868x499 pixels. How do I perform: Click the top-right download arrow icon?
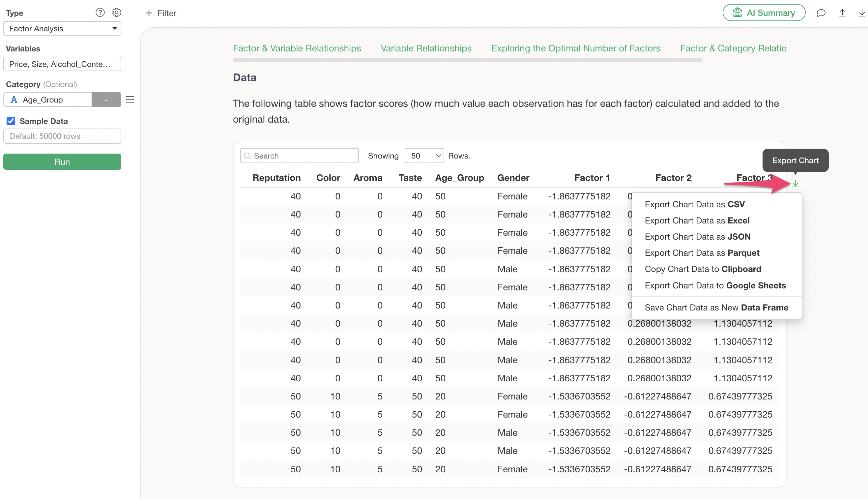(x=861, y=13)
